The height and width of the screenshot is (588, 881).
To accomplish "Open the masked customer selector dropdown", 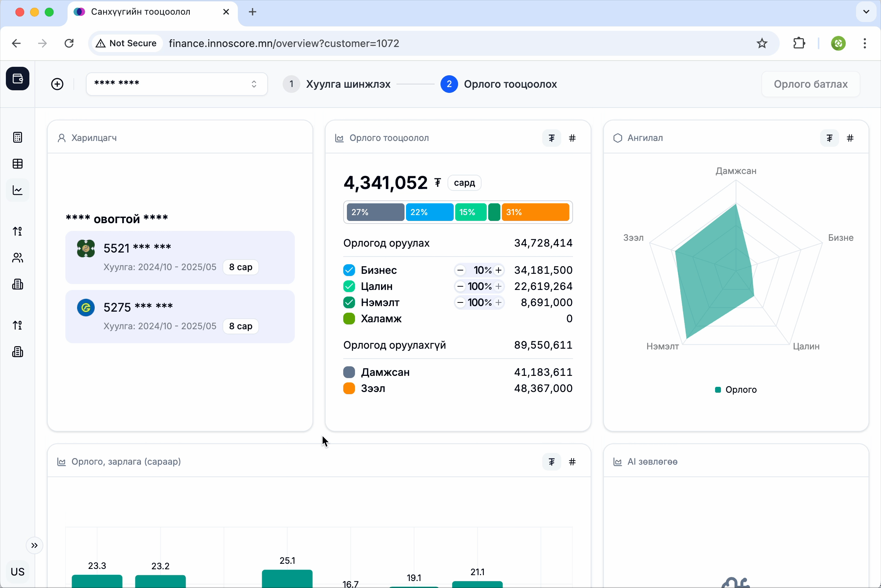I will pos(176,84).
